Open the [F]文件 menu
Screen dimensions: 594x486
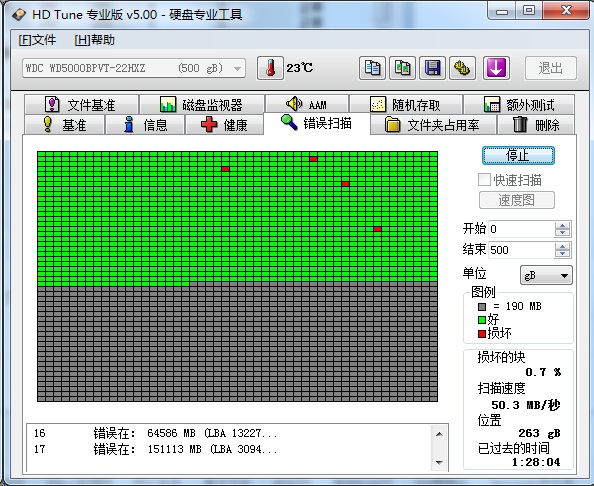pyautogui.click(x=37, y=40)
